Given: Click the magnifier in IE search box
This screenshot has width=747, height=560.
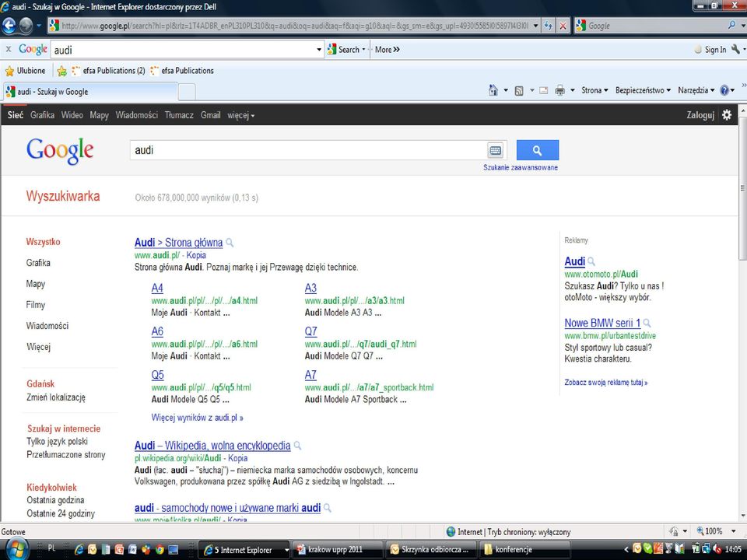Looking at the screenshot, I should pos(731,25).
